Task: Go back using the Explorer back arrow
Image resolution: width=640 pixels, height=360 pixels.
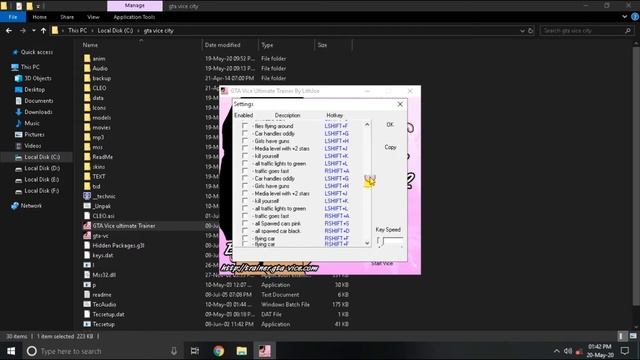Action: [x=9, y=31]
